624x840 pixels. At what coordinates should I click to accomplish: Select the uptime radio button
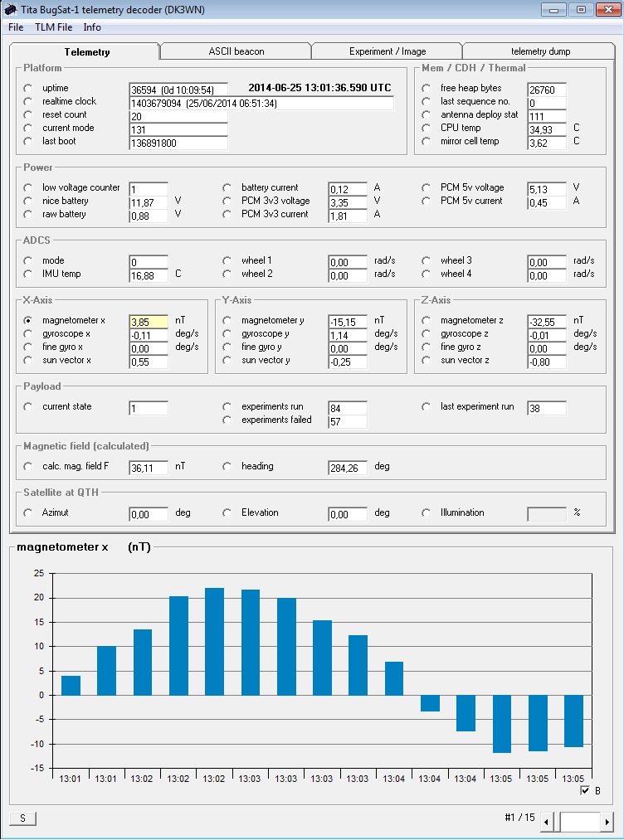pos(28,89)
